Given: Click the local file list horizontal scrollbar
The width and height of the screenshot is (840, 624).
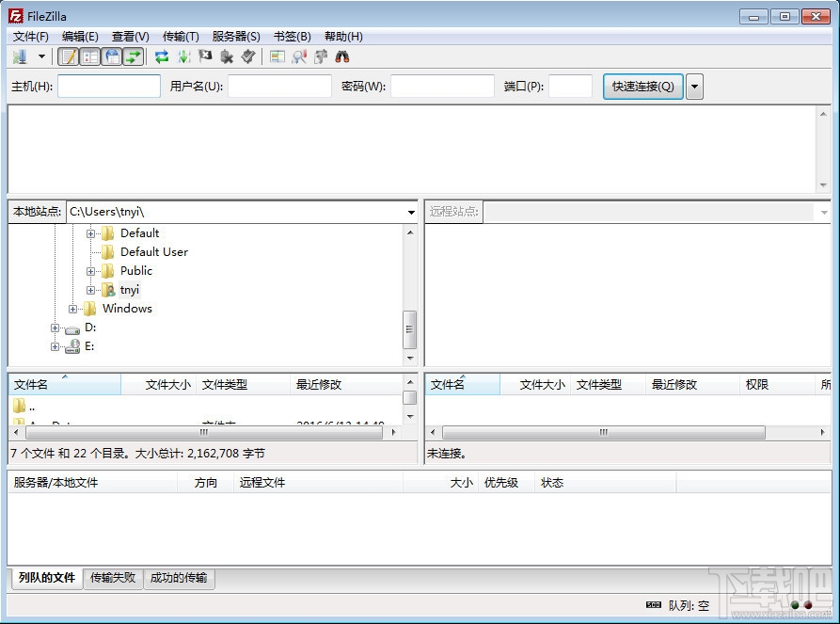Looking at the screenshot, I should pyautogui.click(x=204, y=432).
